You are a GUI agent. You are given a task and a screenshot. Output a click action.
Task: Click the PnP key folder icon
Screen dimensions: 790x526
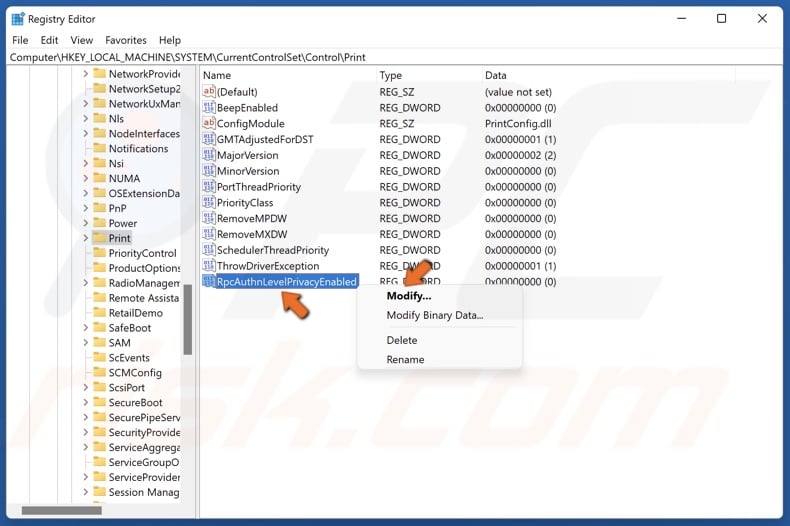click(100, 208)
